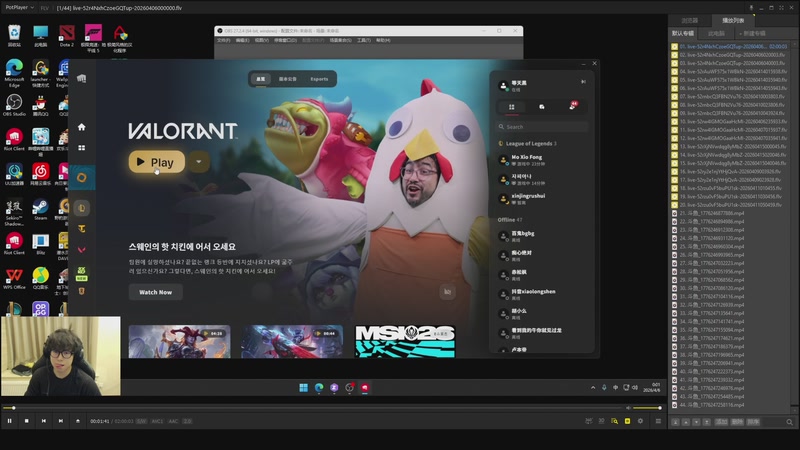
Task: Click the elapsed time display 00:01:41
Action: pos(100,421)
